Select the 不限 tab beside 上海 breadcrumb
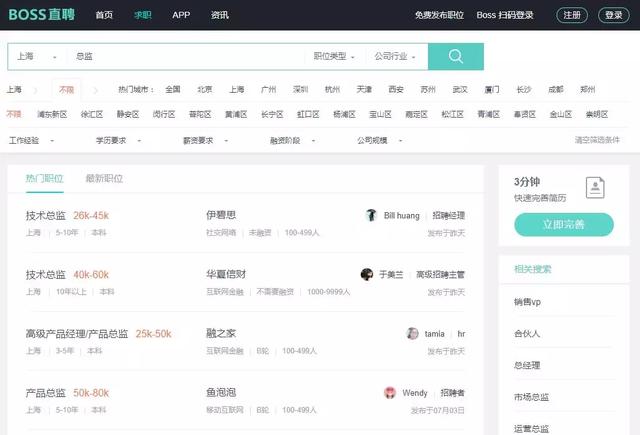Screen dimensions: 640x435 (67, 89)
